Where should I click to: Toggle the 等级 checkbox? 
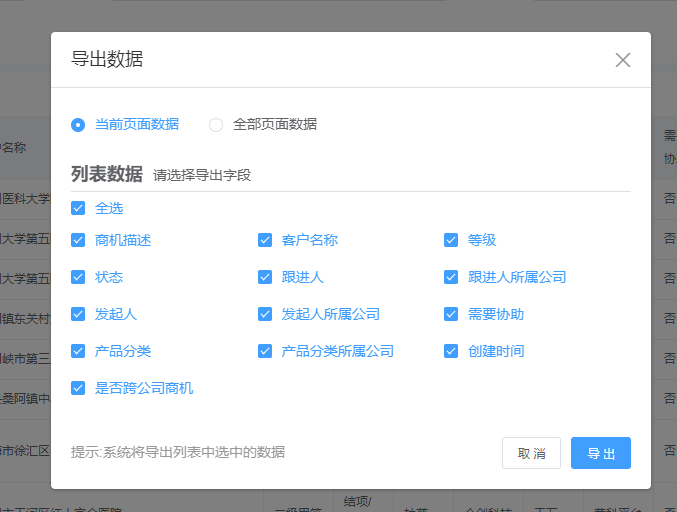[x=451, y=240]
